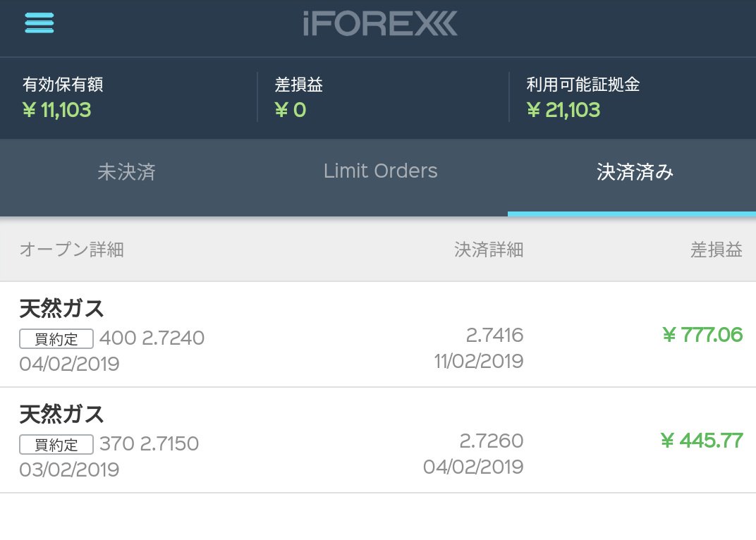Tap the 買約定 badge on 400 trade

(56, 339)
